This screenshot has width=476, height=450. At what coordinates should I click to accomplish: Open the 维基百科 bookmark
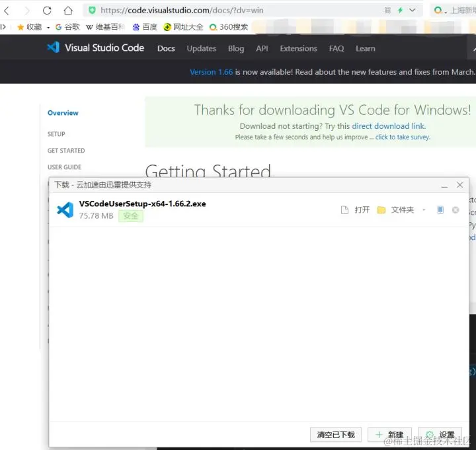[x=105, y=27]
